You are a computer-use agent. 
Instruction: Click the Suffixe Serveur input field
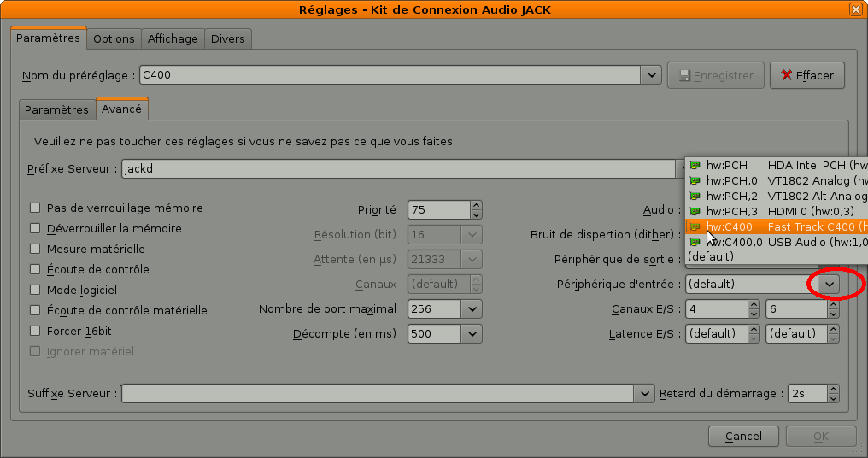378,394
